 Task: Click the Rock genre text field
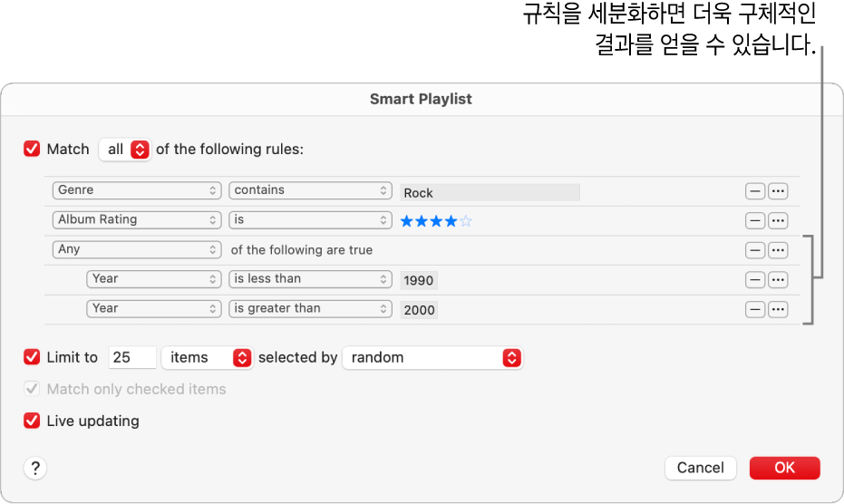click(490, 192)
